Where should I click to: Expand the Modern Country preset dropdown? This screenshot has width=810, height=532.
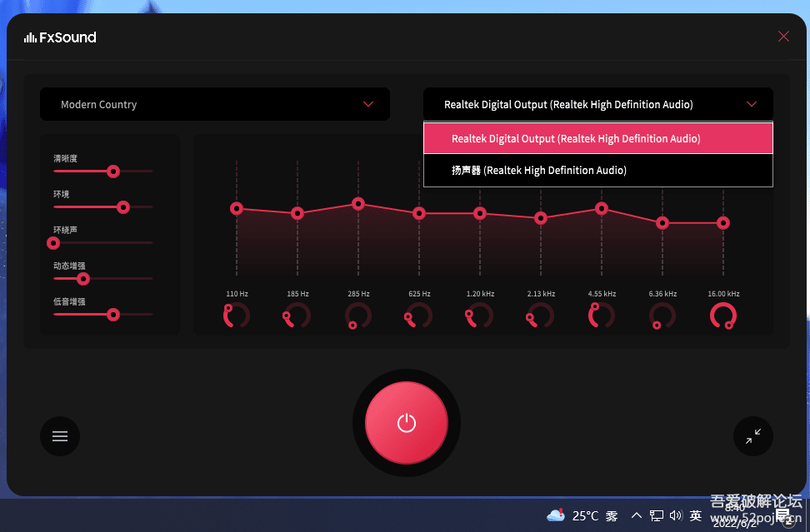[215, 104]
